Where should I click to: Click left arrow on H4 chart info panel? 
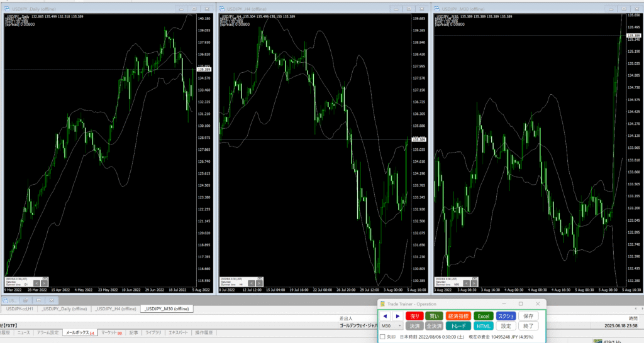[252, 283]
